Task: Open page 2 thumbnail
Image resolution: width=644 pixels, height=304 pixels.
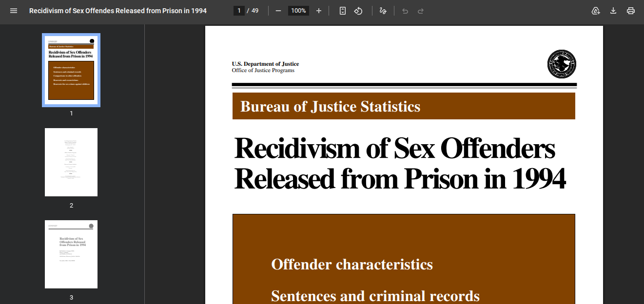Action: point(71,162)
